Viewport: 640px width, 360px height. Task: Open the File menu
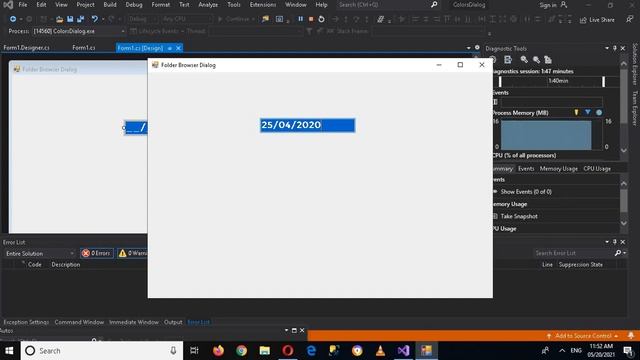pyautogui.click(x=23, y=4)
